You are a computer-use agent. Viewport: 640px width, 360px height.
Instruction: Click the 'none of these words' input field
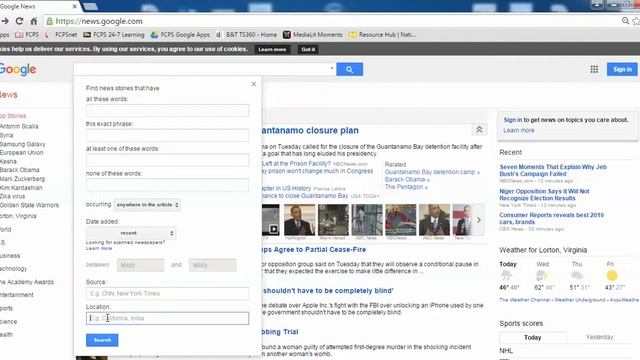coord(167,185)
